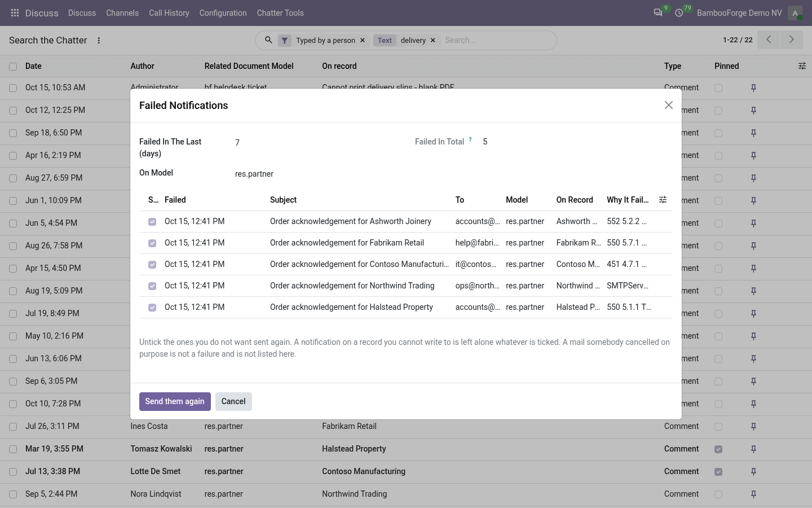Screen dimensions: 812x508
Task: Click the Send them again button
Action: [x=175, y=401]
